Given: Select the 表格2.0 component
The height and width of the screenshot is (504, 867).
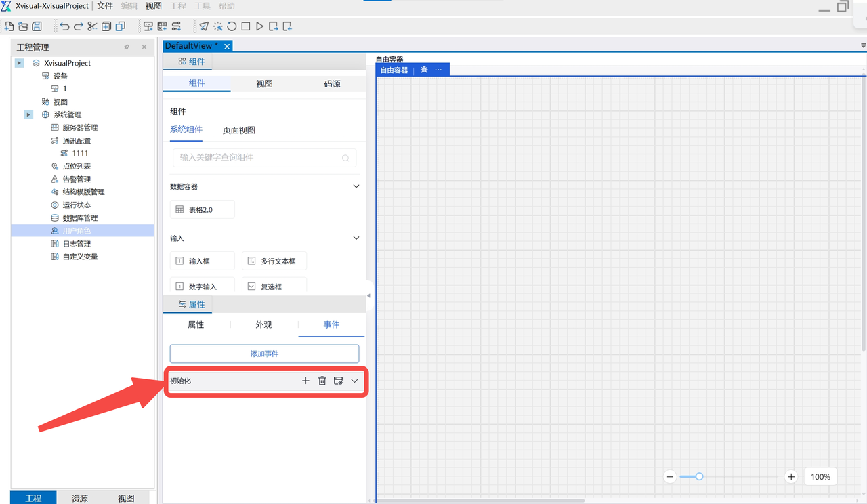Looking at the screenshot, I should click(x=203, y=209).
